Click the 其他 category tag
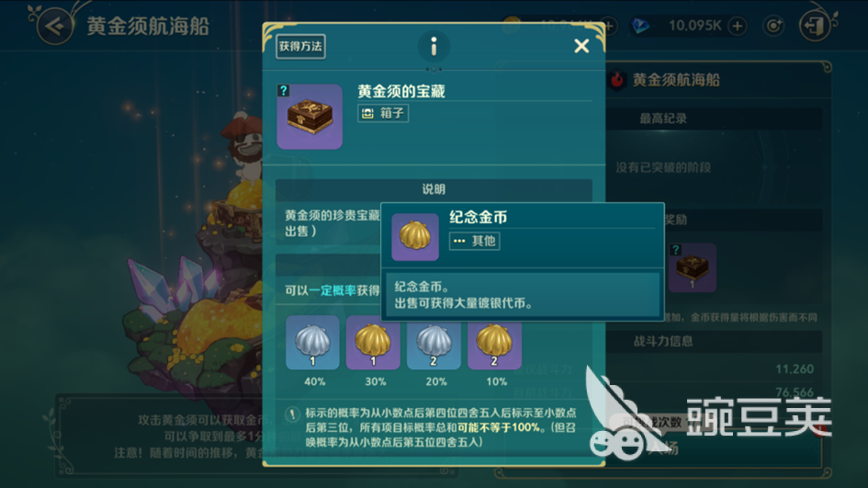 pos(474,241)
